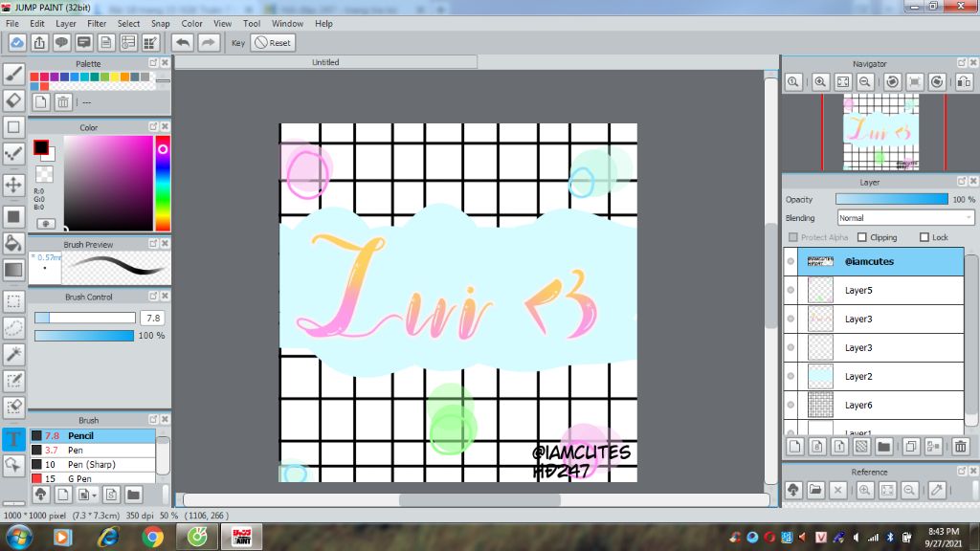This screenshot has height=551, width=980.
Task: Open the Filter menu
Action: pyautogui.click(x=97, y=24)
